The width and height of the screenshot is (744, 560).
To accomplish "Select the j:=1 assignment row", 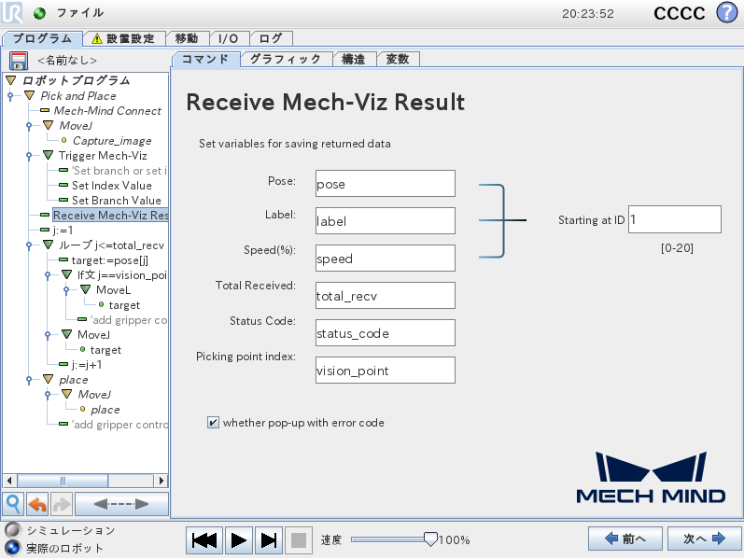I will click(63, 231).
